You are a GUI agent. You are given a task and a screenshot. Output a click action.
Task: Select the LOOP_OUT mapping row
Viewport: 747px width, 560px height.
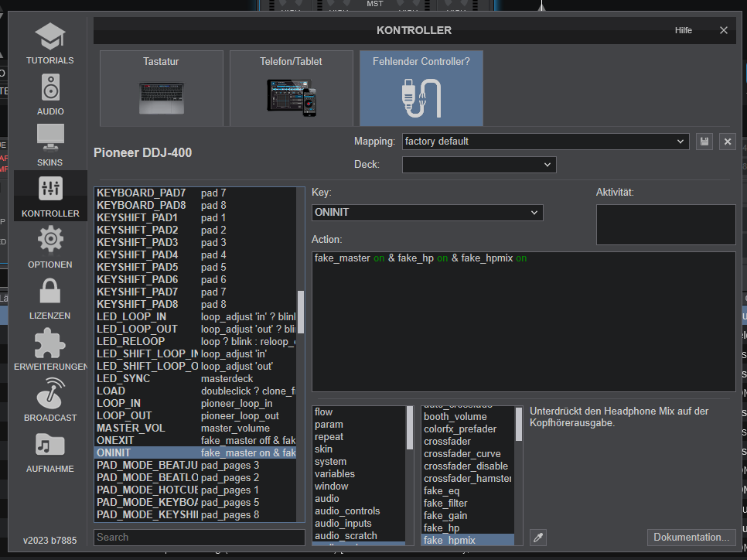pos(196,415)
